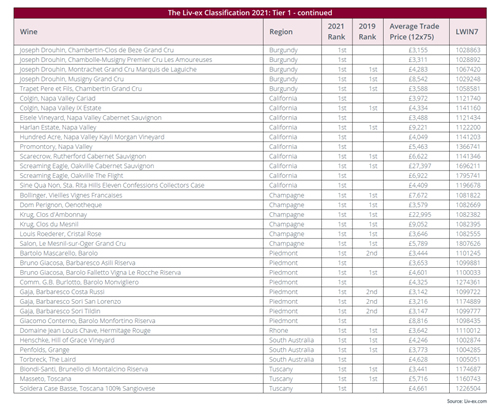
Task: Select 'Bollinger, Vieilles Vignes Francaises' wine
Action: click(71, 195)
